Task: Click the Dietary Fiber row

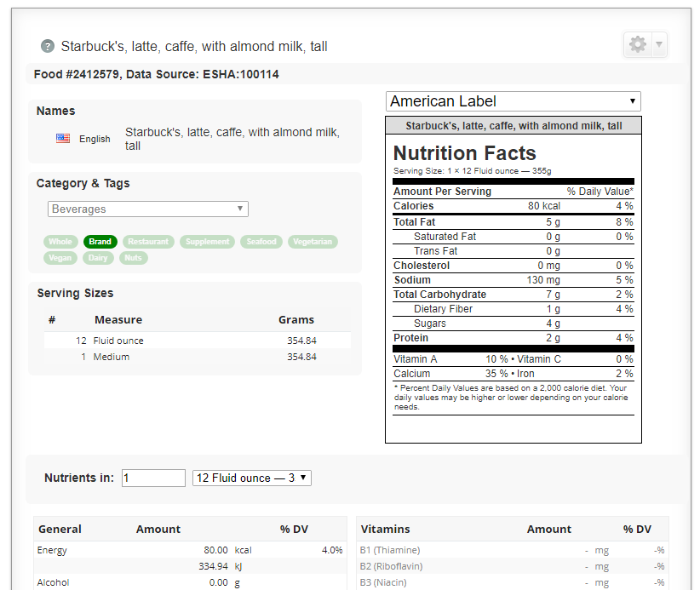Action: pyautogui.click(x=513, y=309)
